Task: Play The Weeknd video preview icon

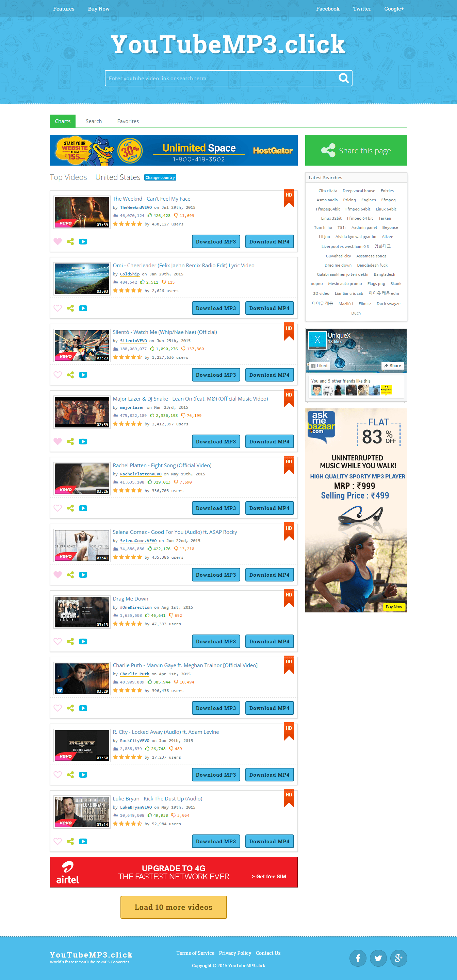Action: [83, 241]
